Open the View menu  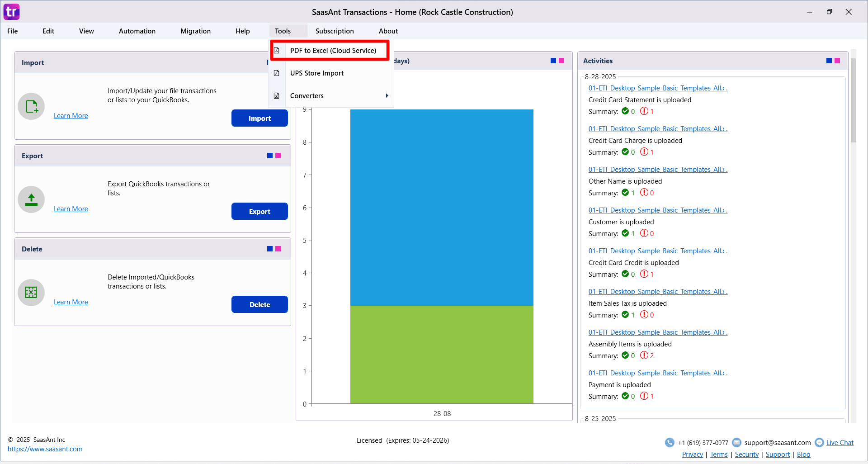click(86, 31)
